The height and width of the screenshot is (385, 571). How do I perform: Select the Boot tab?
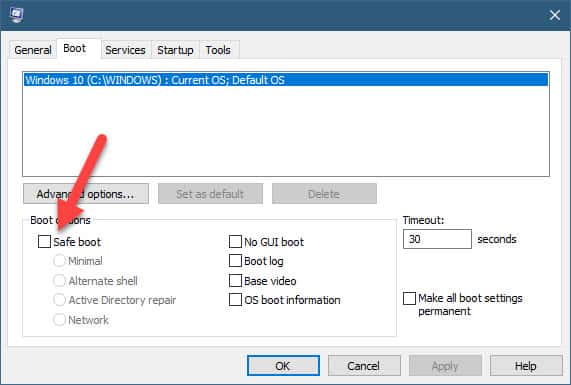click(x=75, y=48)
